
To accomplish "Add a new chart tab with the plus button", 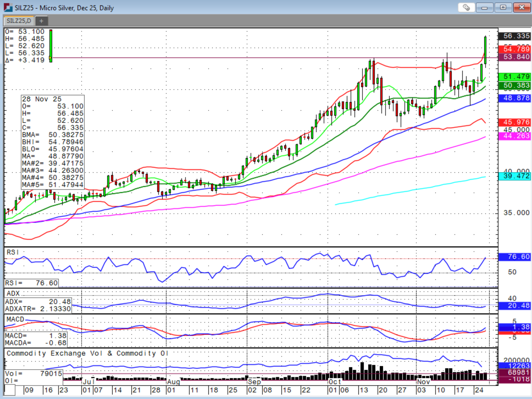I will tap(41, 21).
